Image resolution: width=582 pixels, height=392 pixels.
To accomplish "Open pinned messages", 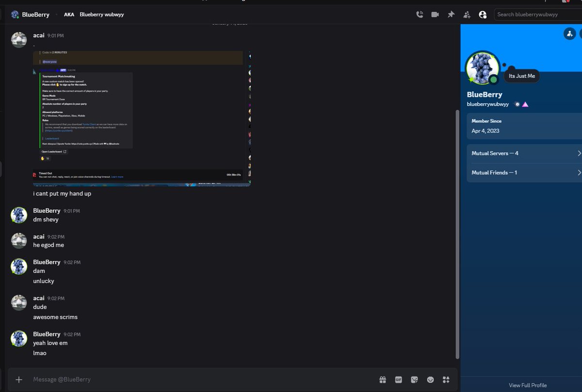I will point(451,15).
